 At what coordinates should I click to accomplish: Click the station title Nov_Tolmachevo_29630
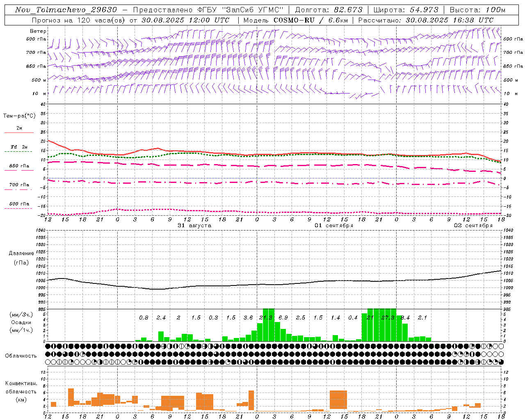click(66, 10)
